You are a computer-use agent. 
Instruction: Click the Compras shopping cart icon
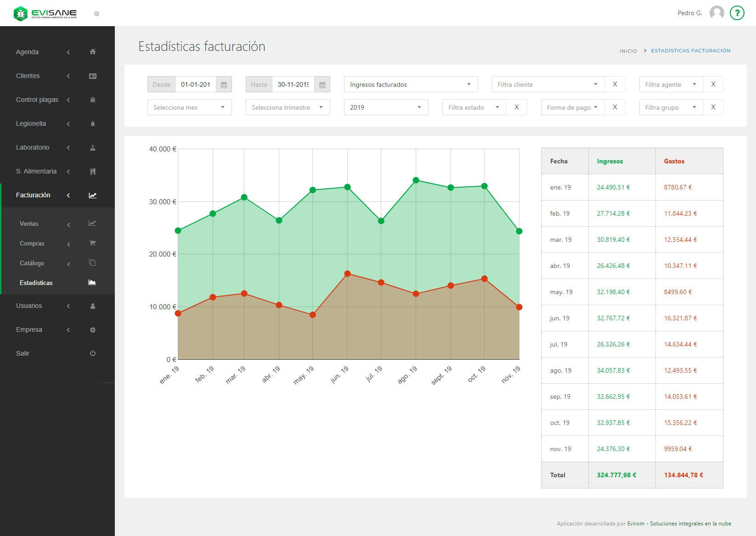(x=93, y=243)
